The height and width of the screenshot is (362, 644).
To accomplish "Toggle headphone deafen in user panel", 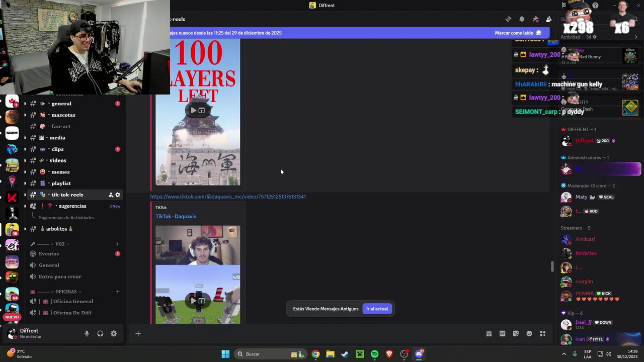I will pyautogui.click(x=100, y=333).
